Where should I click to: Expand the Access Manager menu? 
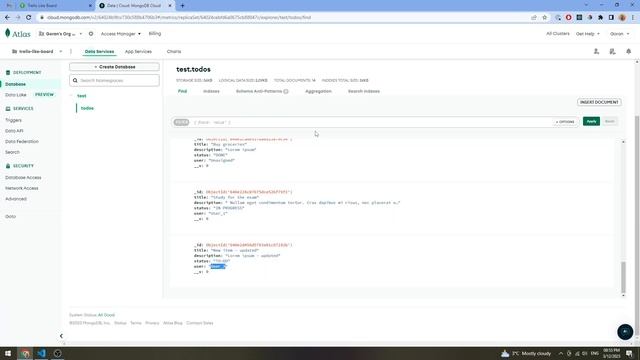coord(120,34)
